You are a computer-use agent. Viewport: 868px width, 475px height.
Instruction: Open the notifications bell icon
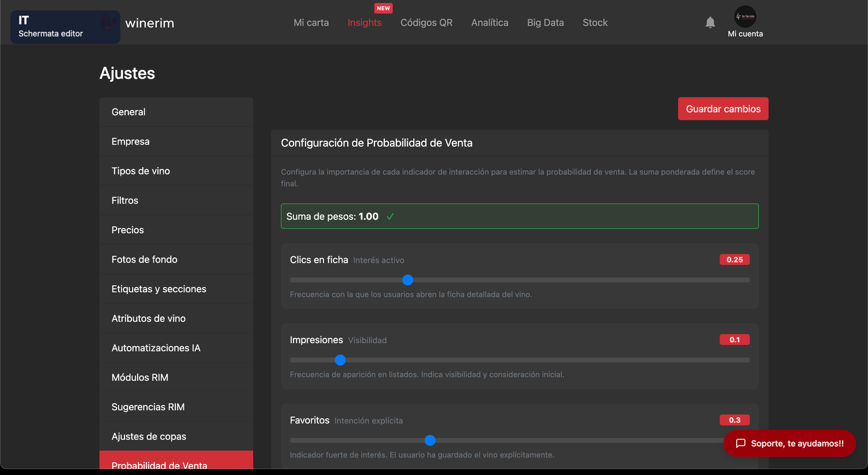710,23
